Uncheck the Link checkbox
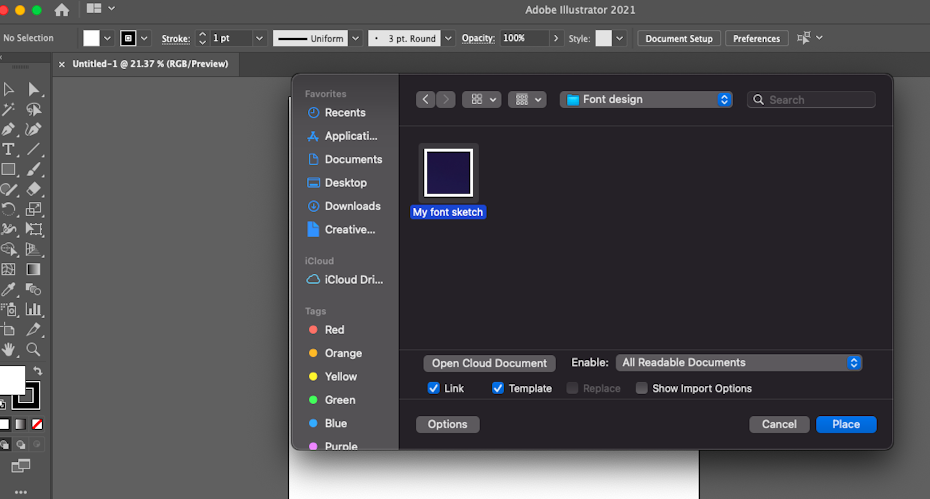 click(433, 388)
